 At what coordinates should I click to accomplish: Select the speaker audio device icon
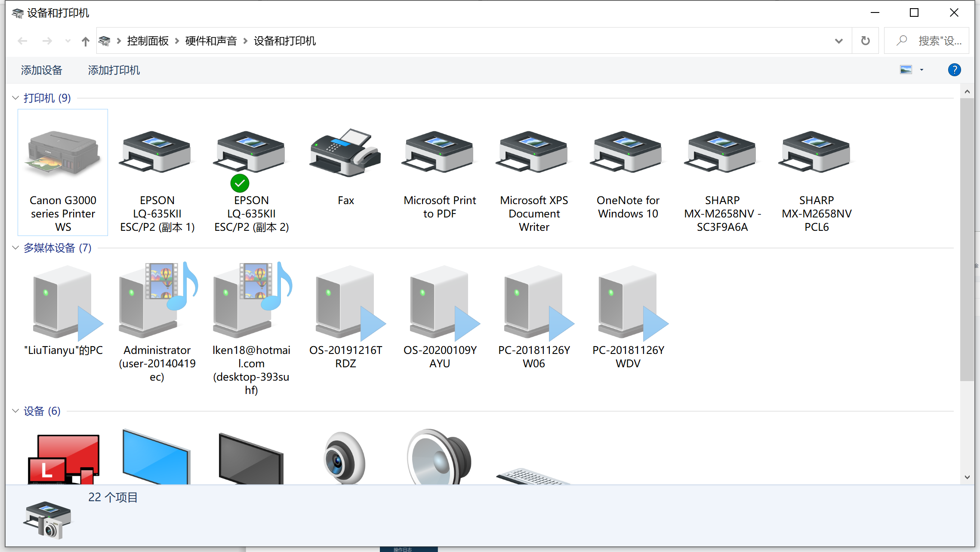click(439, 456)
